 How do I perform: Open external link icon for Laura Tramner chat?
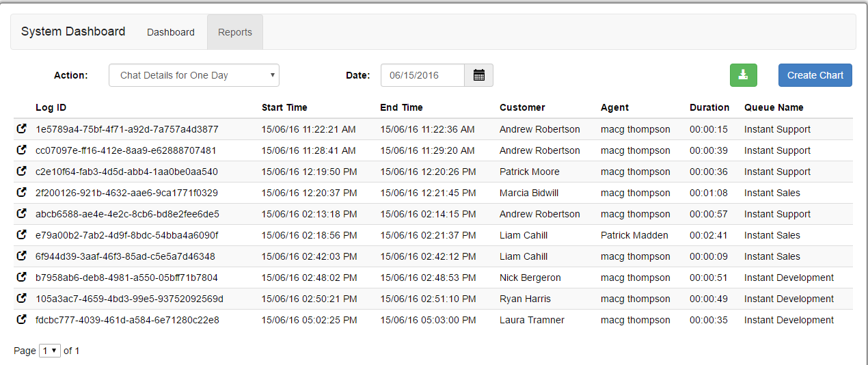tap(21, 319)
